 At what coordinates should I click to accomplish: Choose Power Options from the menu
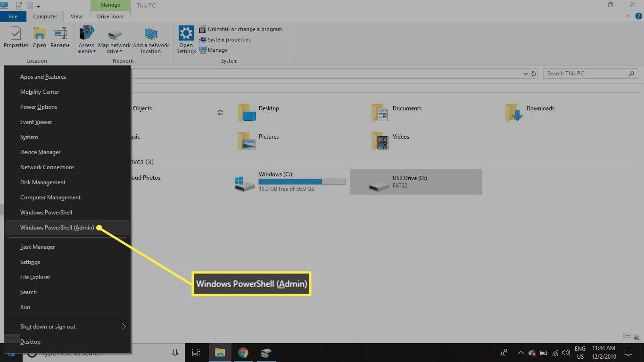point(67,107)
